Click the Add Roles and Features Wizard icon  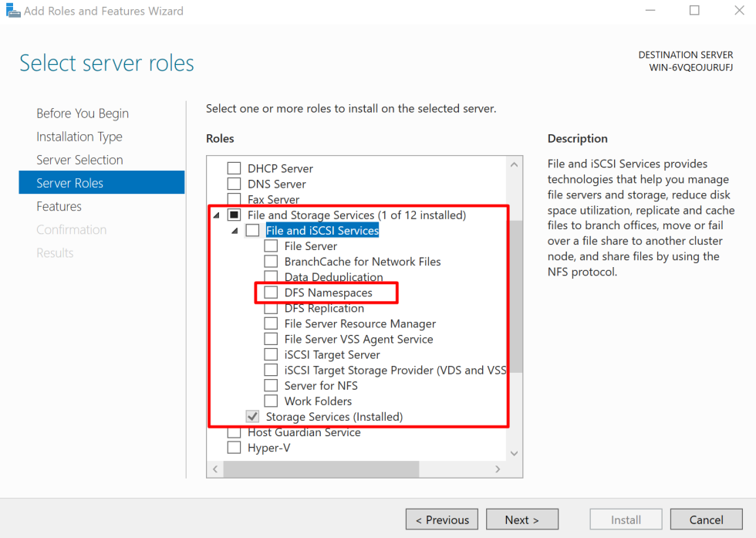[12, 11]
